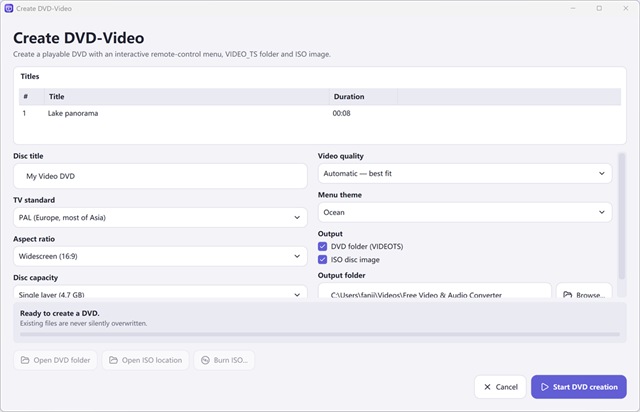Open the Menu theme Ocean dropdown
Image resolution: width=640 pixels, height=412 pixels.
465,212
